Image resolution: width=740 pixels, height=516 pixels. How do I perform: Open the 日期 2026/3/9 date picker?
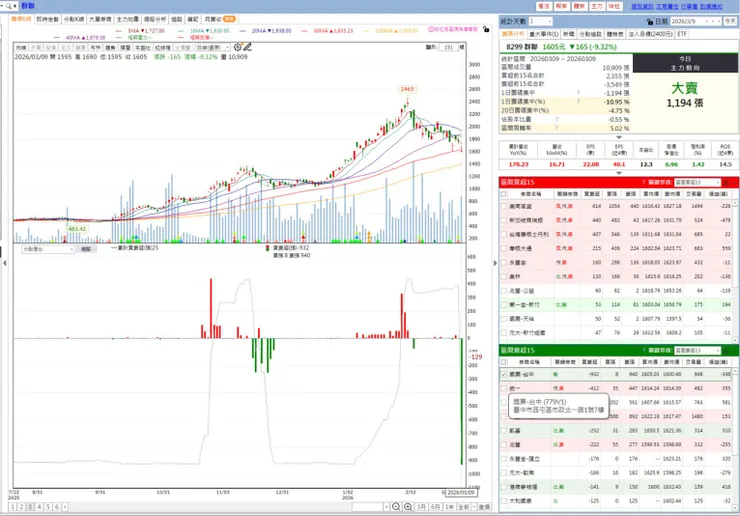696,22
